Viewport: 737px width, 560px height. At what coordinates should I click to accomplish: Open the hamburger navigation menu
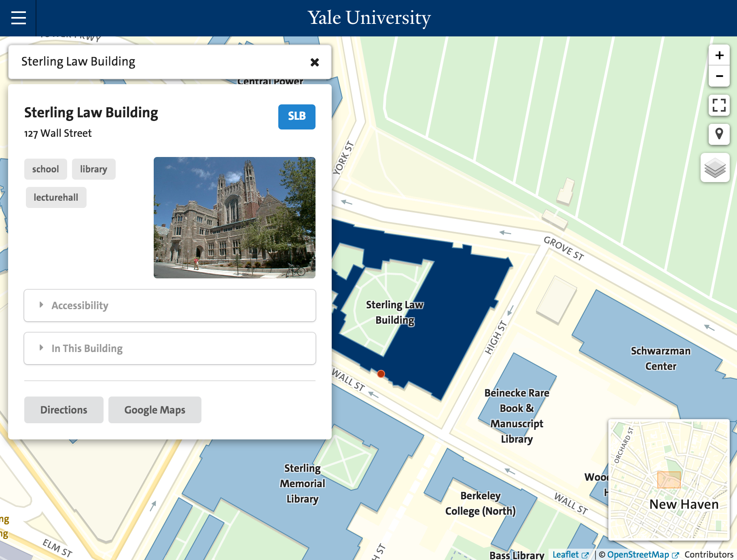tap(18, 18)
